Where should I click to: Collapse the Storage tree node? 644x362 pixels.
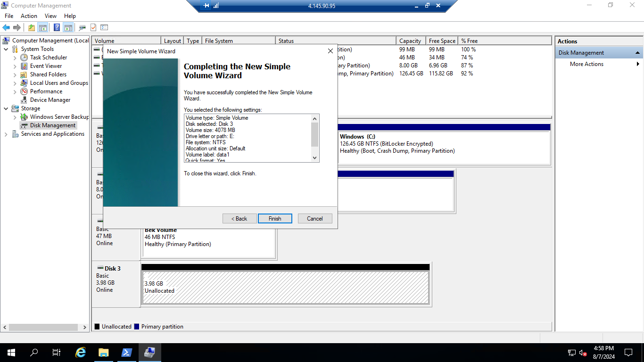pos(6,108)
